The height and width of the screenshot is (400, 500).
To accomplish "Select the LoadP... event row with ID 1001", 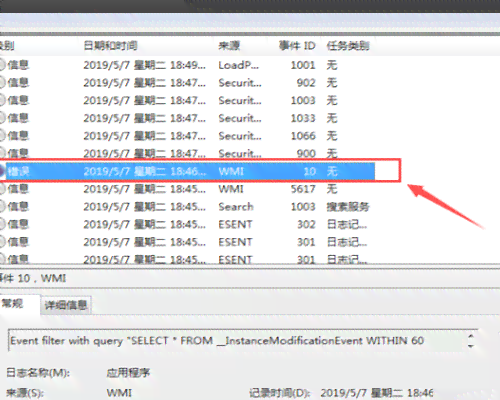I will tap(187, 65).
